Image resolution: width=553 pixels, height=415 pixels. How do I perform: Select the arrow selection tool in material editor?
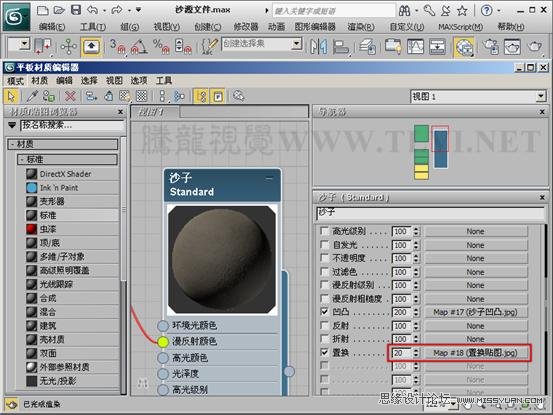[11, 96]
